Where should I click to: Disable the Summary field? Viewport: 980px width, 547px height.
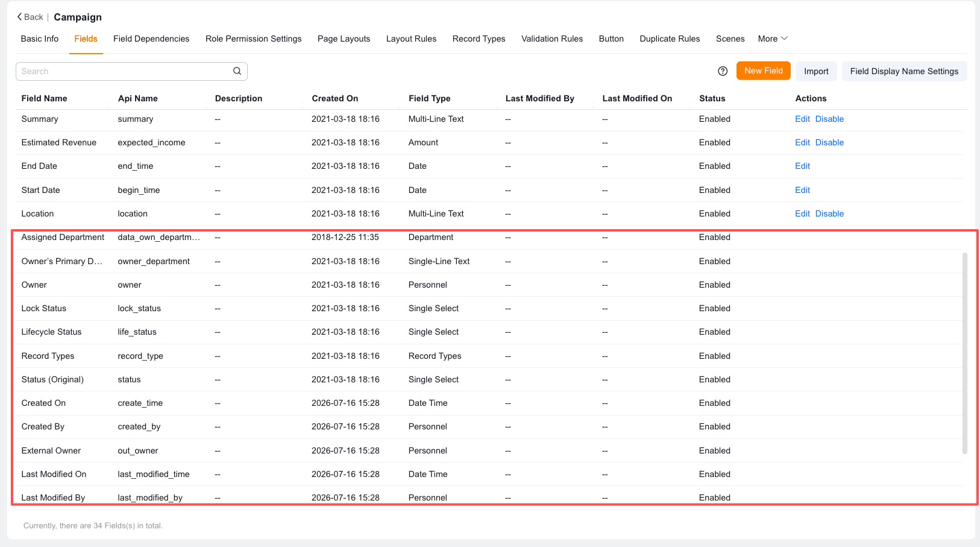829,119
